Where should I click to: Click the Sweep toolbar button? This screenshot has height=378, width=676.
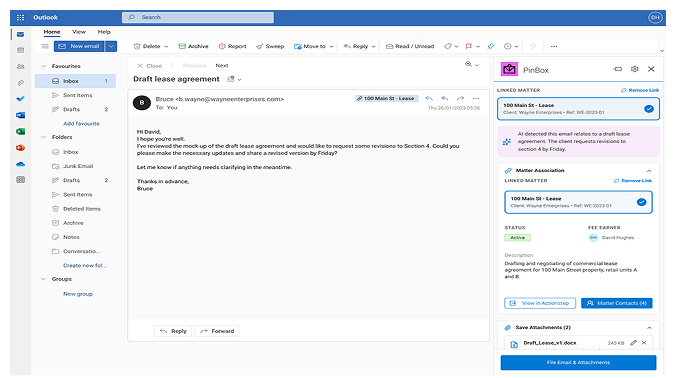click(x=270, y=46)
